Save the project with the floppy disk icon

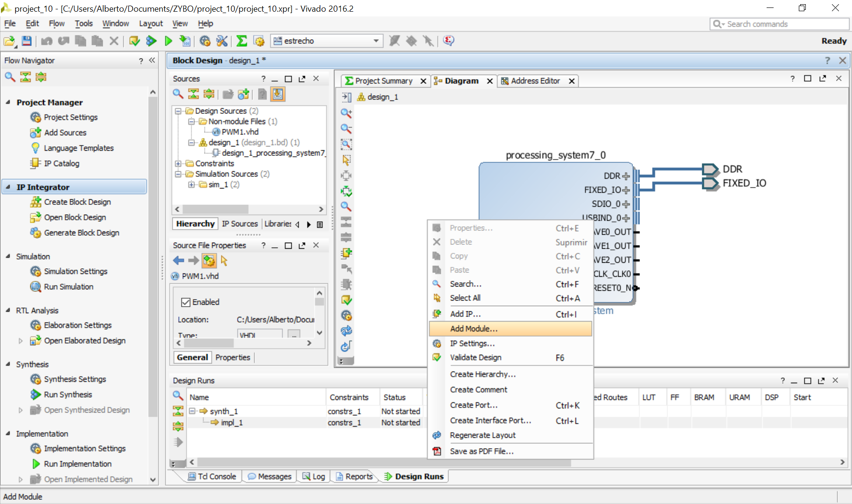(27, 41)
